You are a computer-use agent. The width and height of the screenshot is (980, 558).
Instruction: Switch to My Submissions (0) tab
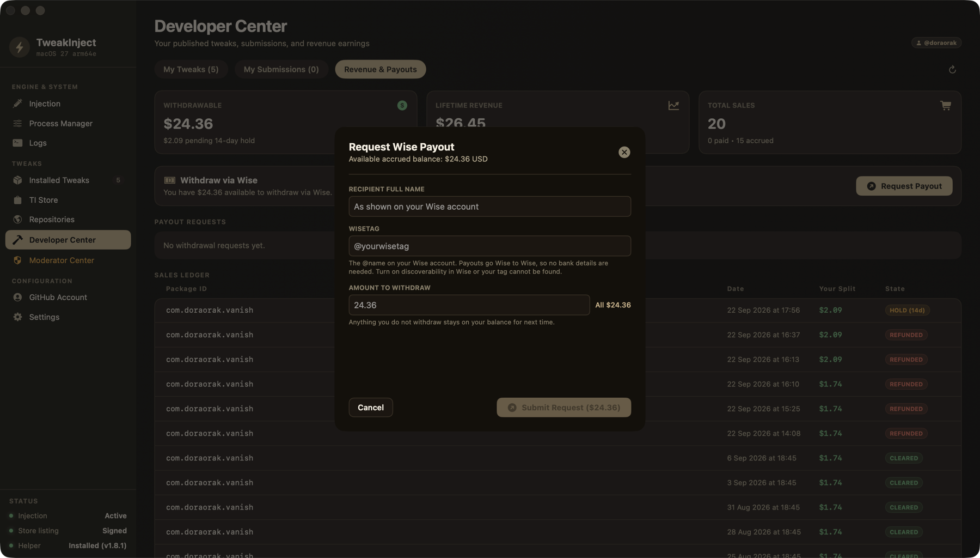pyautogui.click(x=281, y=69)
